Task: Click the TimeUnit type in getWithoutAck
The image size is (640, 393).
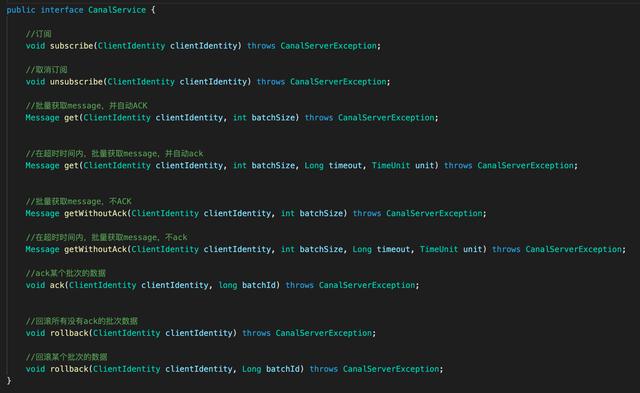Action: [439, 249]
